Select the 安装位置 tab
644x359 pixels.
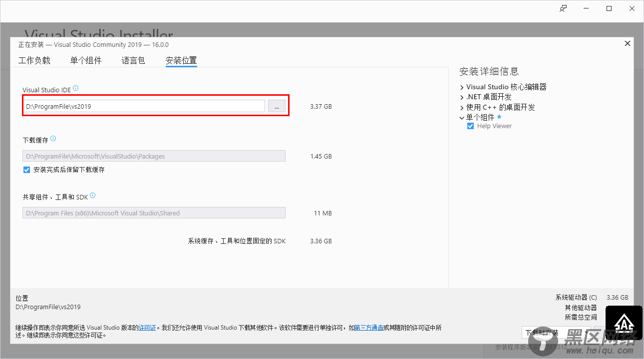[181, 60]
